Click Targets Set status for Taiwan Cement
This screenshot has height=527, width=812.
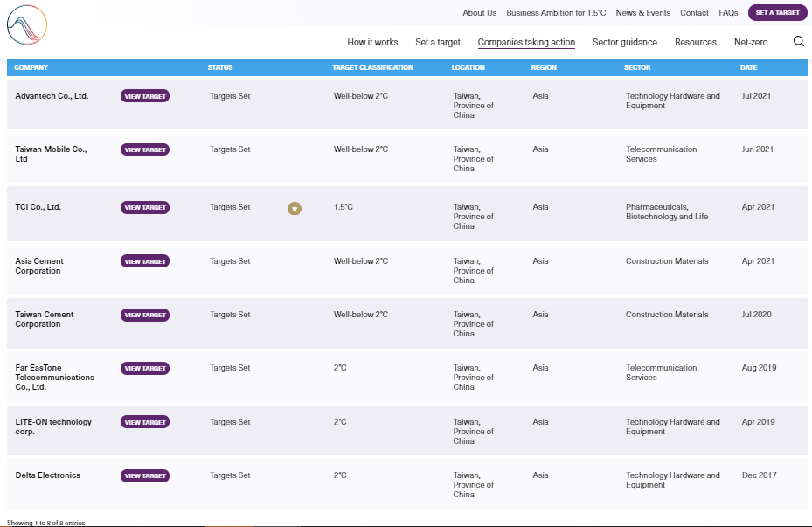230,315
